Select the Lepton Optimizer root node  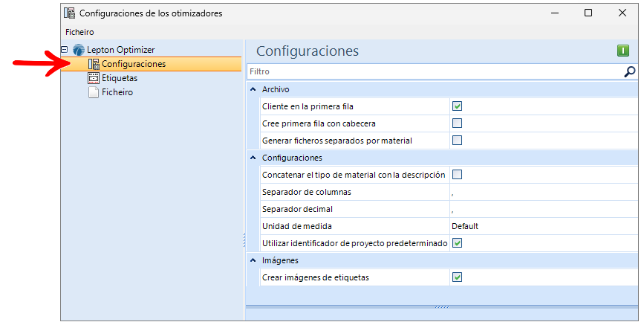click(121, 50)
